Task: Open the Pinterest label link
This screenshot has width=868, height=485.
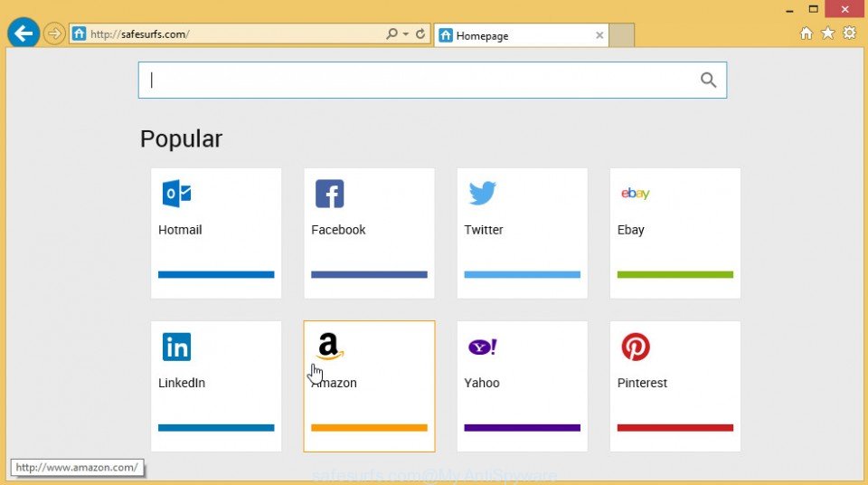Action: 642,383
